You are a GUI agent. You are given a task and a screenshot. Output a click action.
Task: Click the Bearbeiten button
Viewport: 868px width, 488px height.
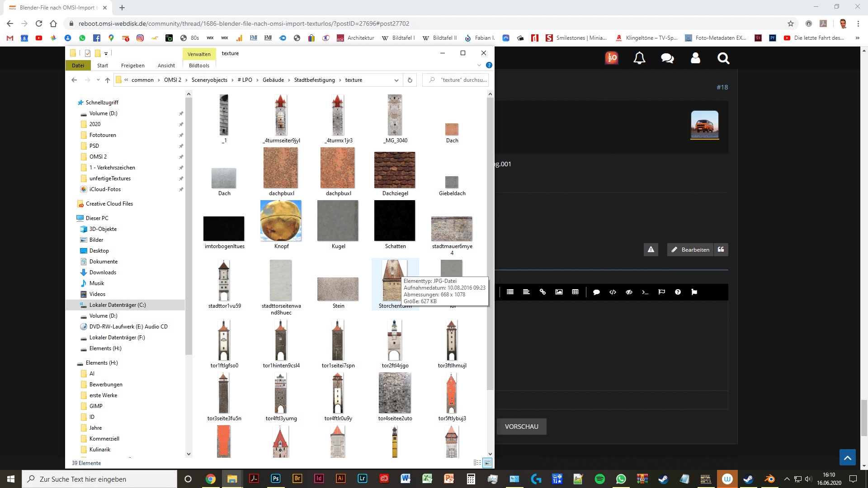690,249
